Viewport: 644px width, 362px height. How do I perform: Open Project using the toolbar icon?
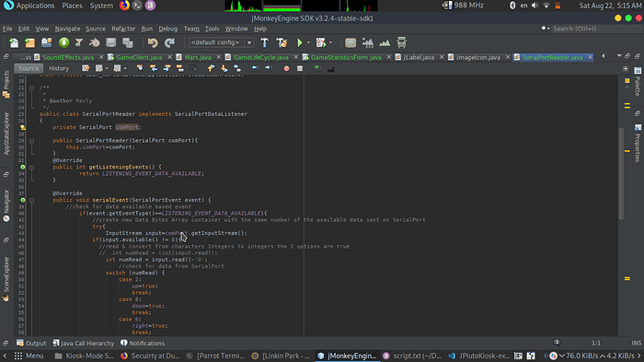pos(47,42)
